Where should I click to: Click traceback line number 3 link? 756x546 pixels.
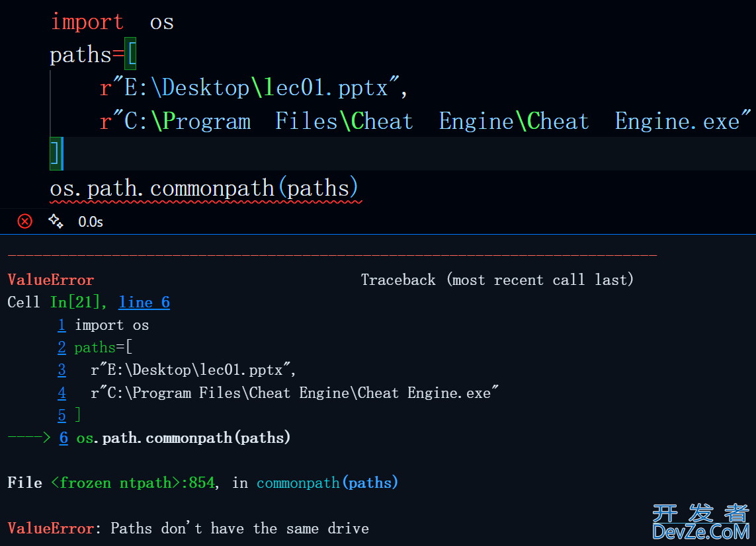62,370
